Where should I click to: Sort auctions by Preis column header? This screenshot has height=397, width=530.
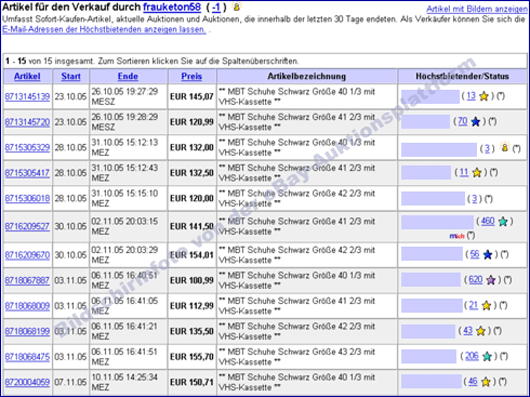pos(192,76)
